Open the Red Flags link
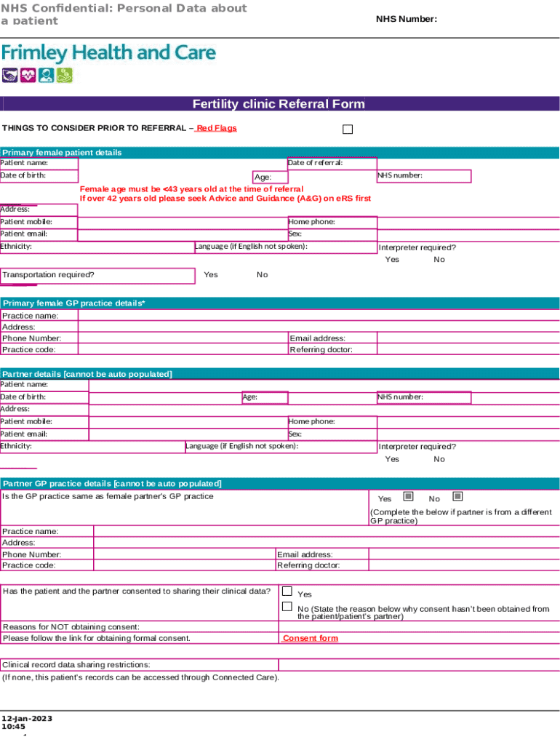 pos(216,128)
